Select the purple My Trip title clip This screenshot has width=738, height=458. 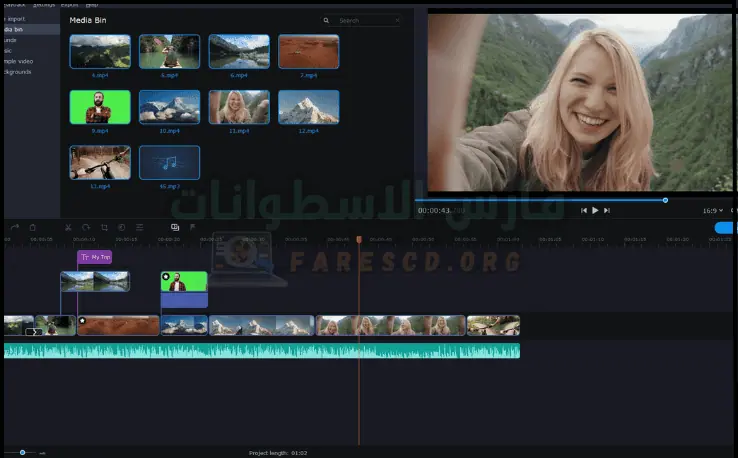[95, 257]
